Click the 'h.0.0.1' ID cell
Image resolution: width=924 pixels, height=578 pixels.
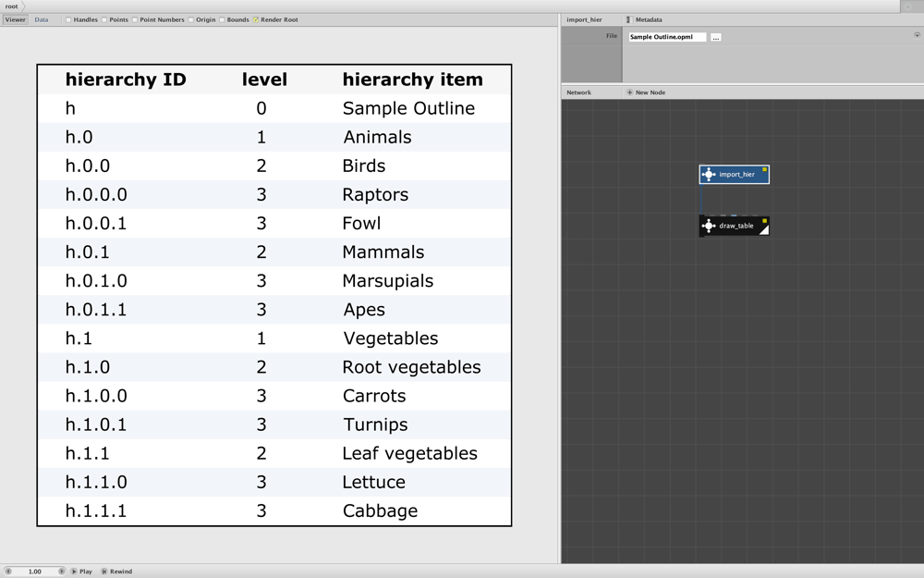[x=95, y=224]
